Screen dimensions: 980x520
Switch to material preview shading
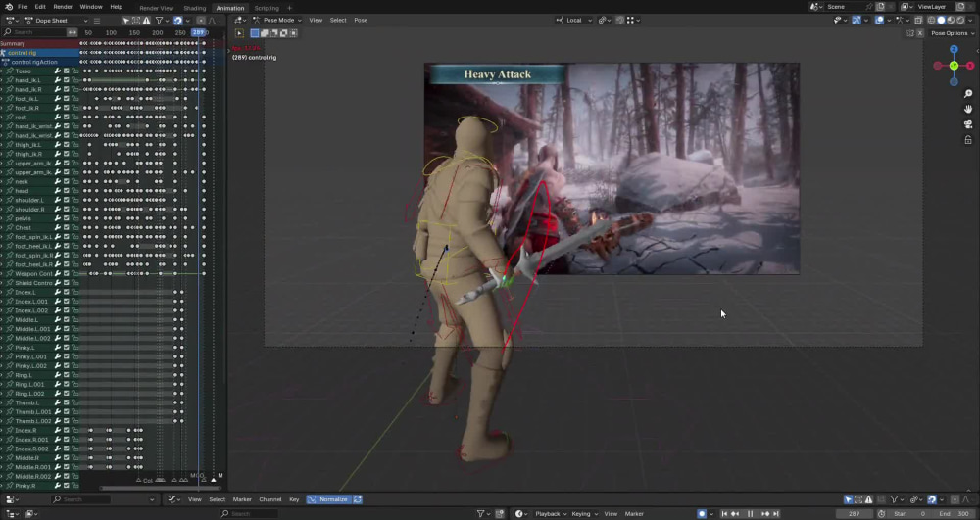pyautogui.click(x=952, y=21)
